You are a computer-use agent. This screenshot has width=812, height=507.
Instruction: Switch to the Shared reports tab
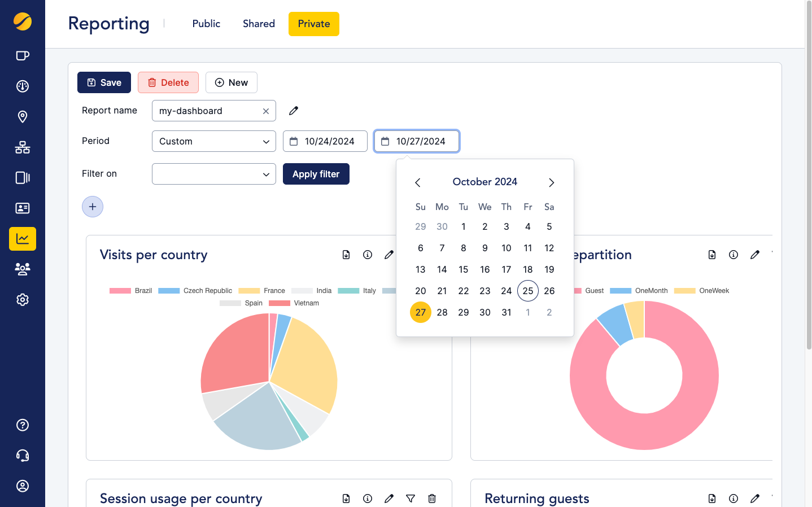[258, 24]
